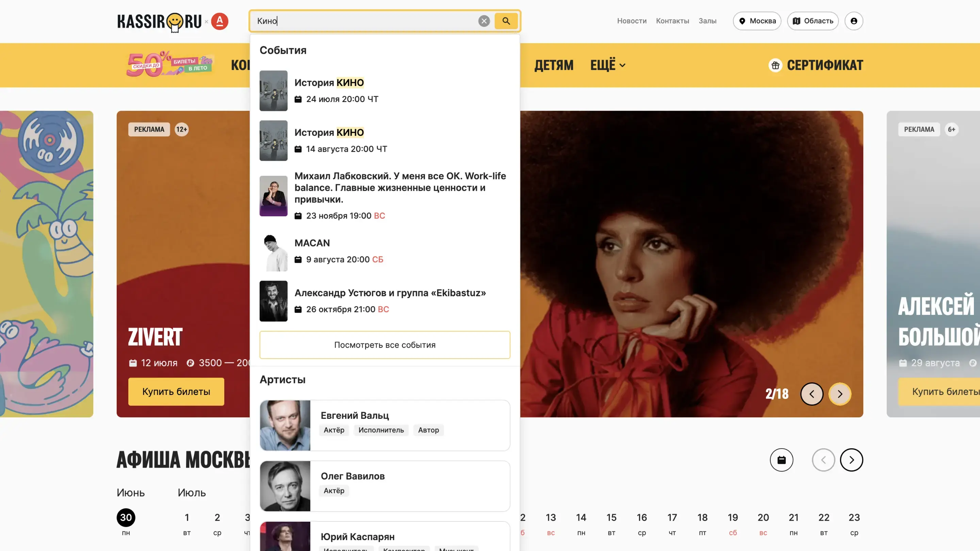The image size is (980, 551).
Task: Expand the ЕЩЁ menu
Action: pyautogui.click(x=607, y=65)
